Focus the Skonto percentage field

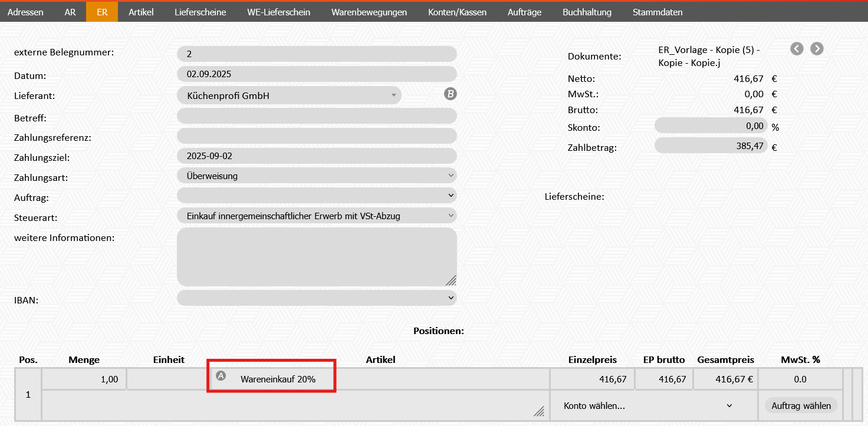point(711,126)
